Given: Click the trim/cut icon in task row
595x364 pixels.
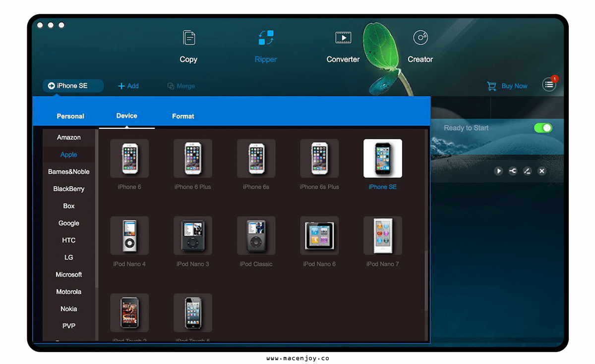Looking at the screenshot, I should click(x=513, y=171).
